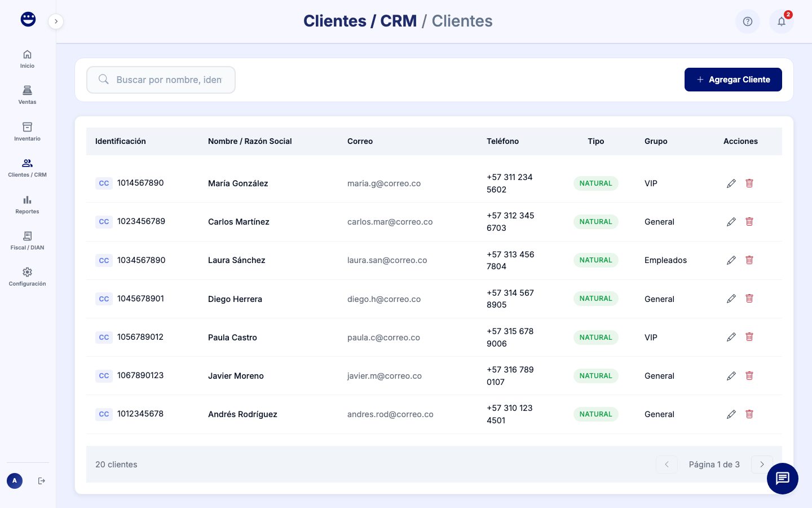
Task: Edit María González using the pencil icon
Action: [731, 183]
